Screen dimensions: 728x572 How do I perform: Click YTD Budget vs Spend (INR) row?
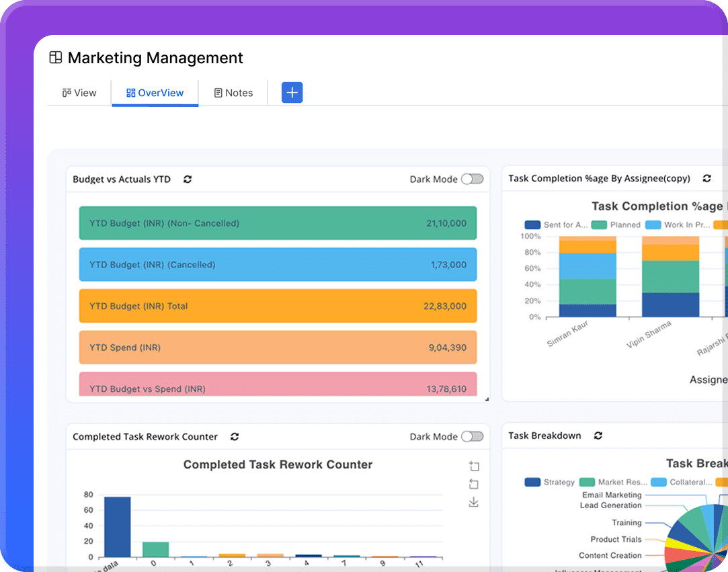(x=278, y=384)
